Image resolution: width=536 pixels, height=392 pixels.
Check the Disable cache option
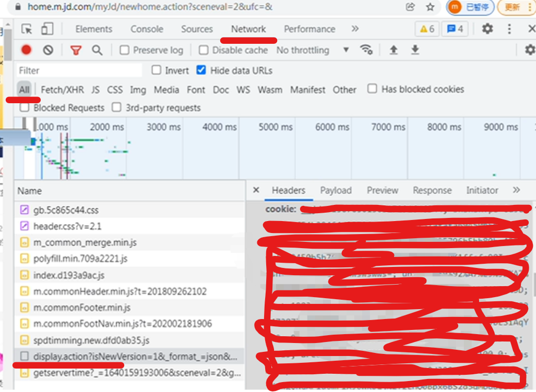click(x=203, y=50)
